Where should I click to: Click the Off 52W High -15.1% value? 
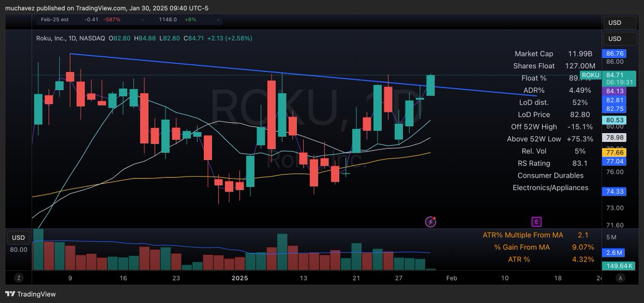(x=580, y=127)
